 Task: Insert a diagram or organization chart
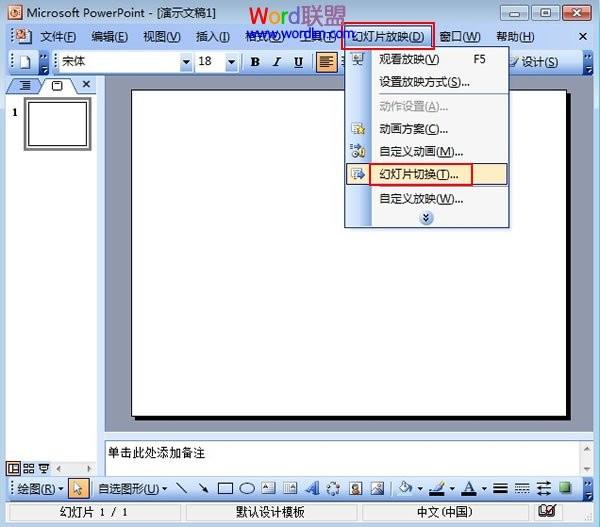334,488
